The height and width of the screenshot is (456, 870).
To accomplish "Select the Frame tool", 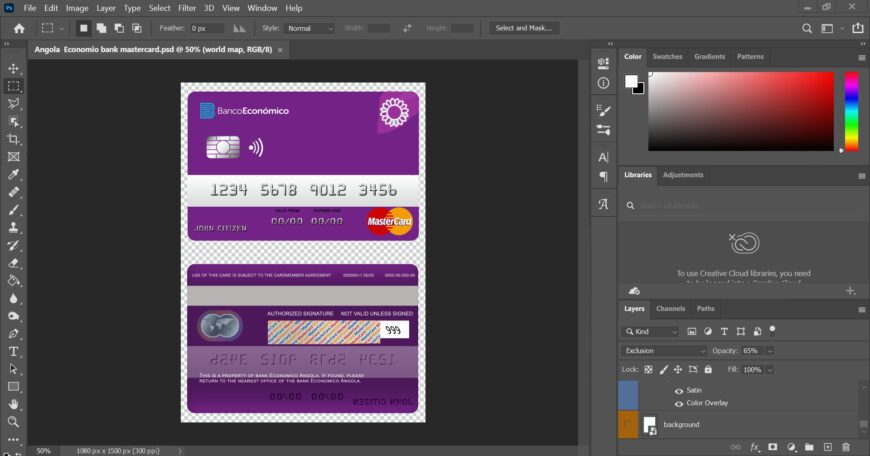I will click(x=13, y=157).
